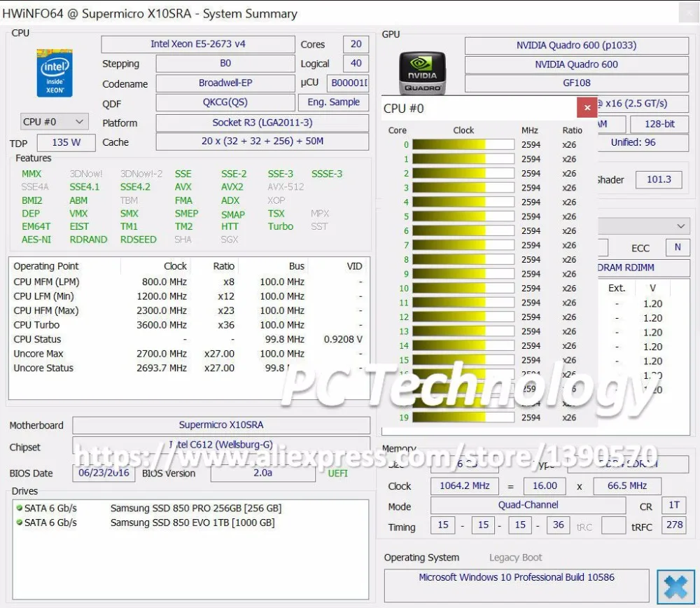Click the memory multiplier field 16.00
Screen dimensions: 700x608
click(x=545, y=486)
